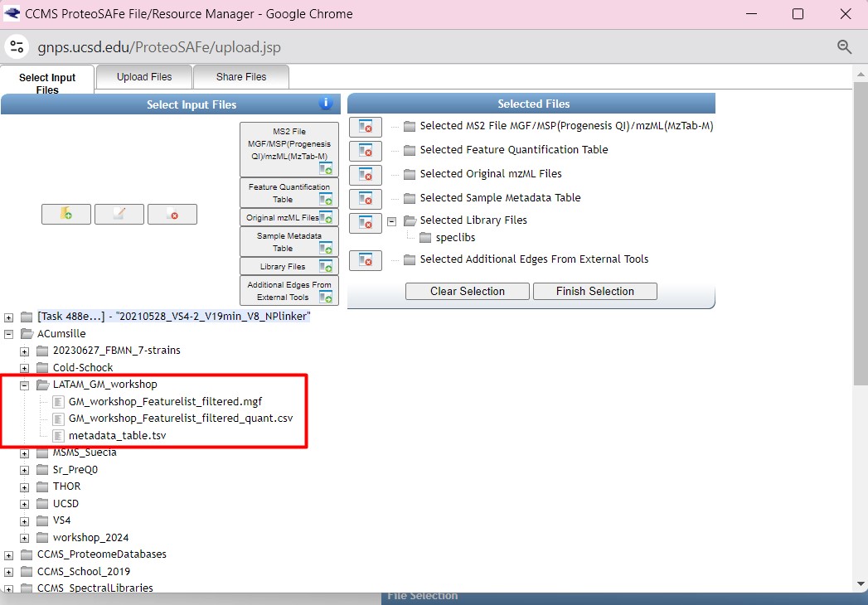Collapse the Selected Library Files node
This screenshot has width=868, height=605.
(391, 221)
